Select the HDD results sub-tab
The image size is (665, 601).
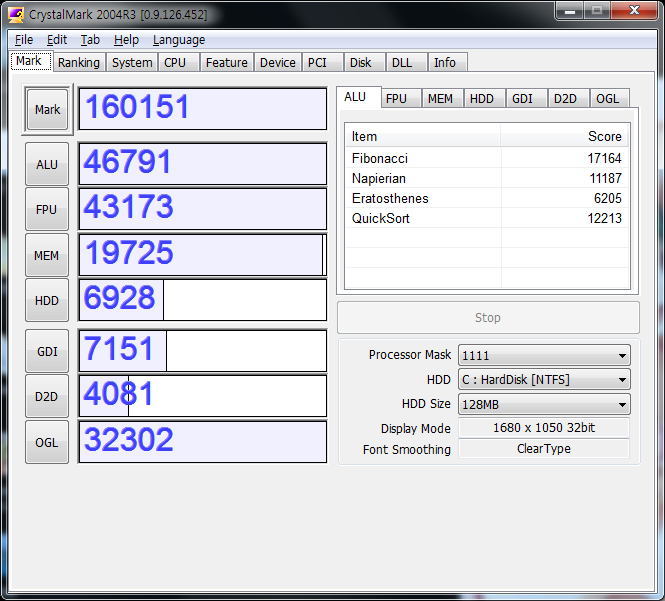coord(484,98)
